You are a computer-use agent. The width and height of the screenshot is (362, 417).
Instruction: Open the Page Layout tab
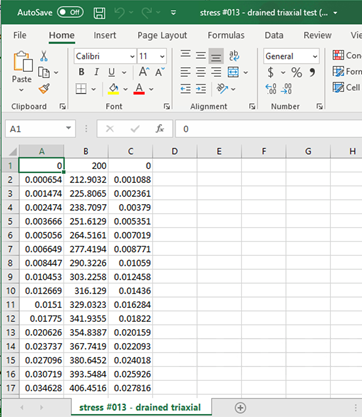(x=162, y=35)
